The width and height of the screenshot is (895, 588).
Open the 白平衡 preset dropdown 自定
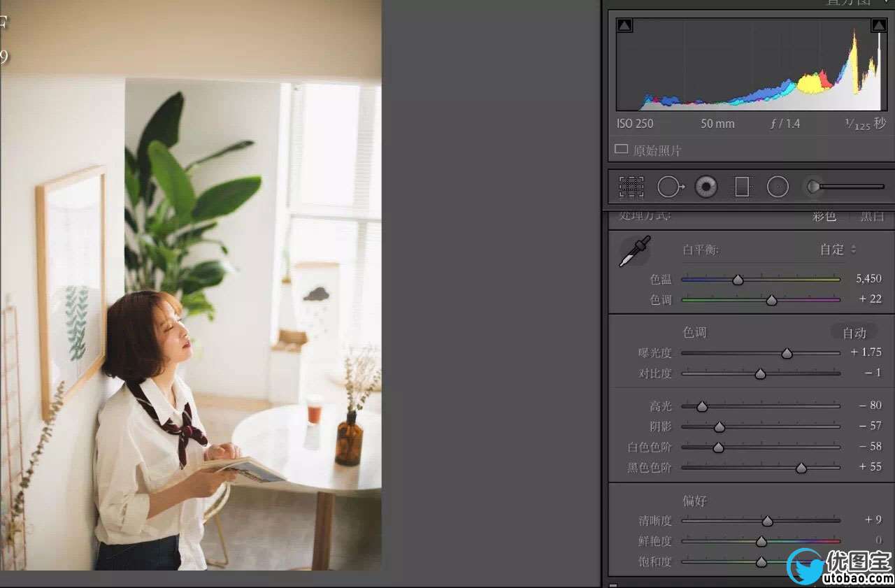tap(838, 250)
